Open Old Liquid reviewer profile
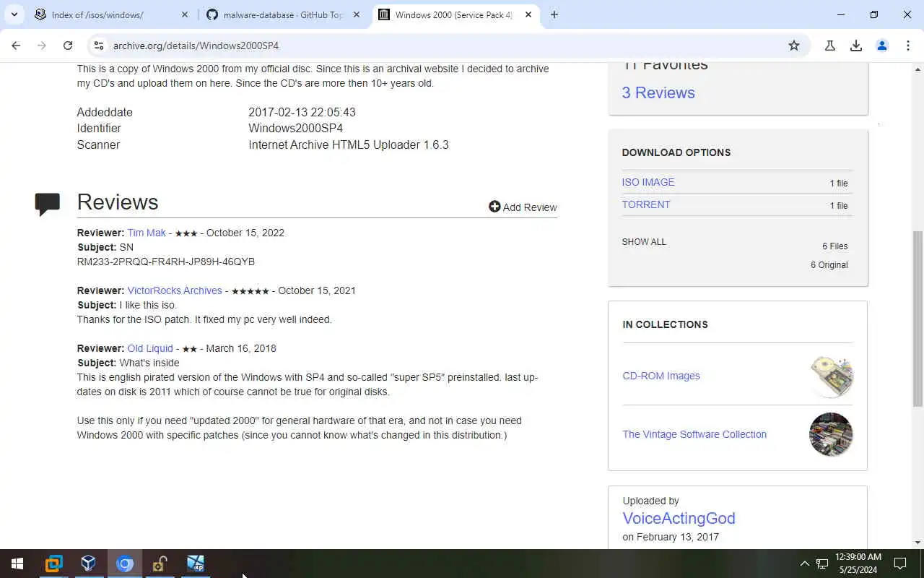924x578 pixels. pos(150,348)
